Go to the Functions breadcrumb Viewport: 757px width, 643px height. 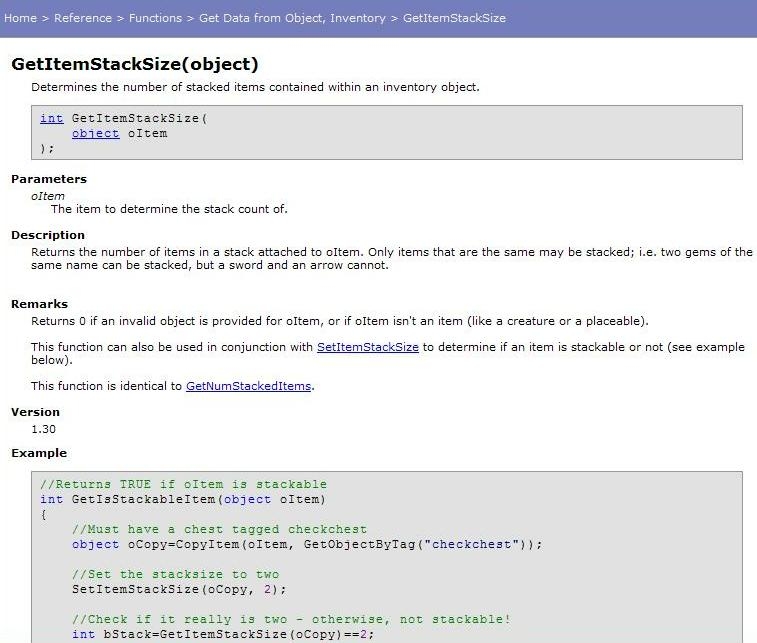coord(155,18)
